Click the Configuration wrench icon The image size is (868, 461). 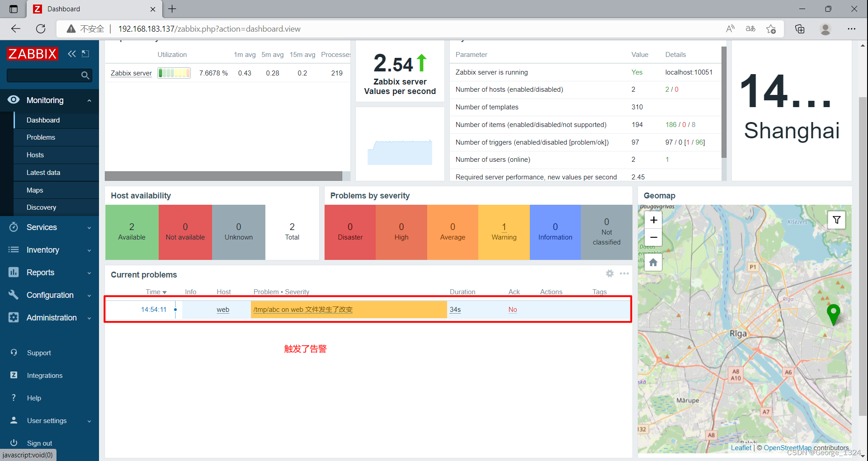click(14, 295)
